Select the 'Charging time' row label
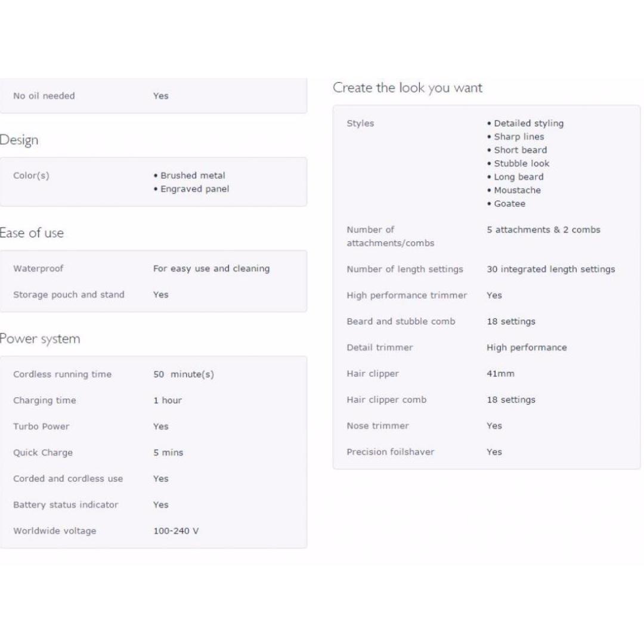Image resolution: width=644 pixels, height=644 pixels. pos(44,401)
